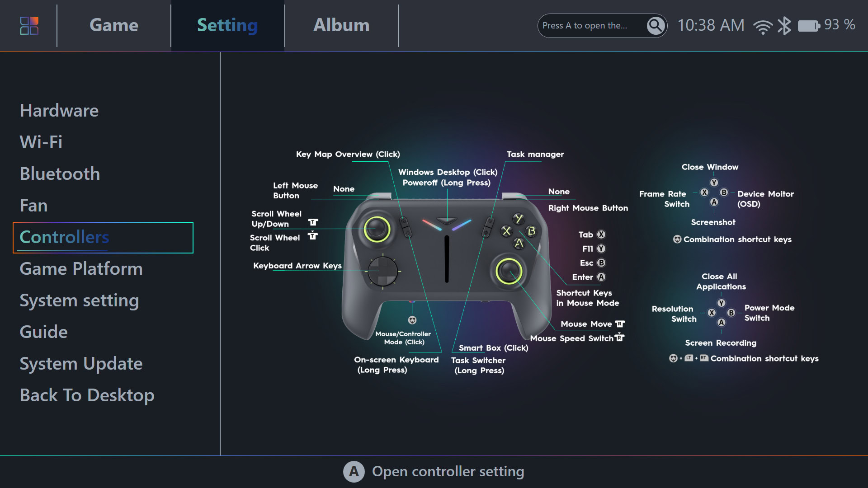Click the app grid icon top-left
Image resolution: width=868 pixels, height=488 pixels.
coord(28,25)
